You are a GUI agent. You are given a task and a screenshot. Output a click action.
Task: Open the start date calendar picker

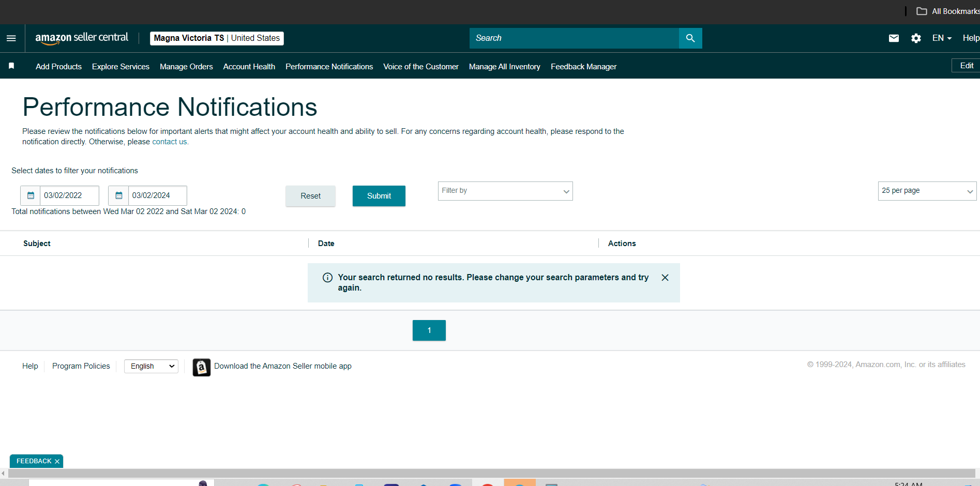pos(31,195)
